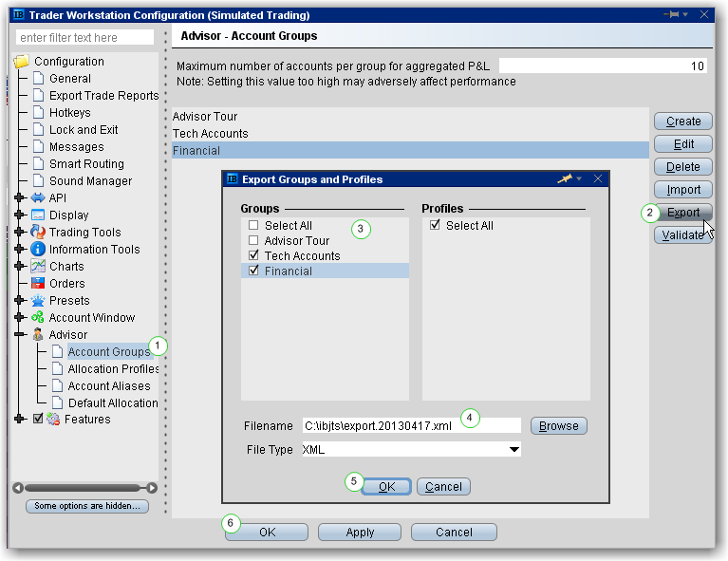Uncheck the Tech Accounts group checkbox

(x=253, y=256)
